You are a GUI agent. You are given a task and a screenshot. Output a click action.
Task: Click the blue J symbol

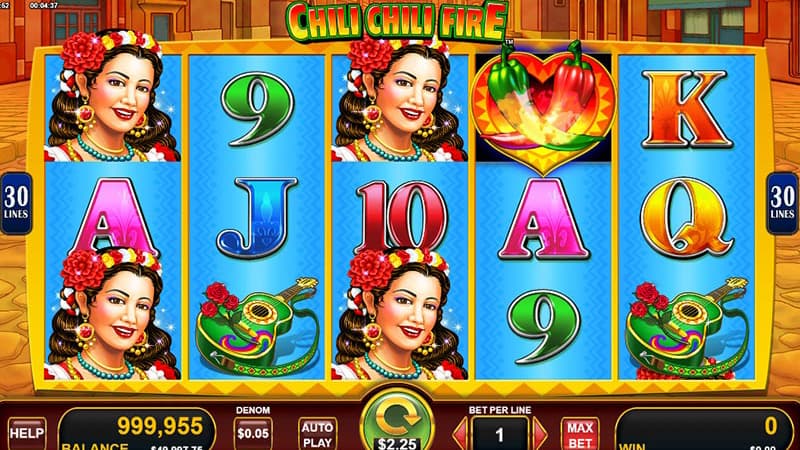click(x=257, y=217)
